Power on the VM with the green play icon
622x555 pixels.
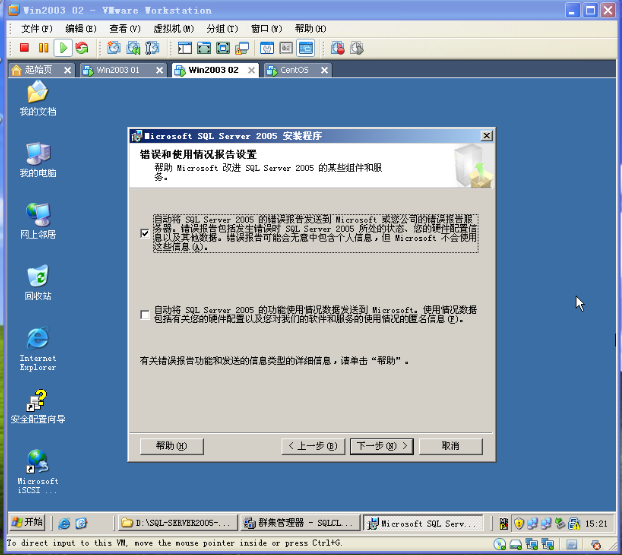[63, 48]
